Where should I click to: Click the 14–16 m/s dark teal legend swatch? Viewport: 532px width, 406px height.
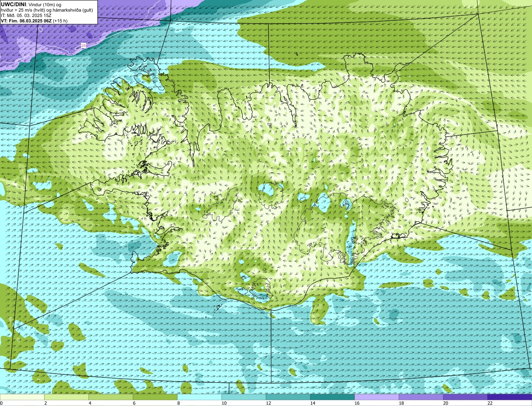point(332,397)
